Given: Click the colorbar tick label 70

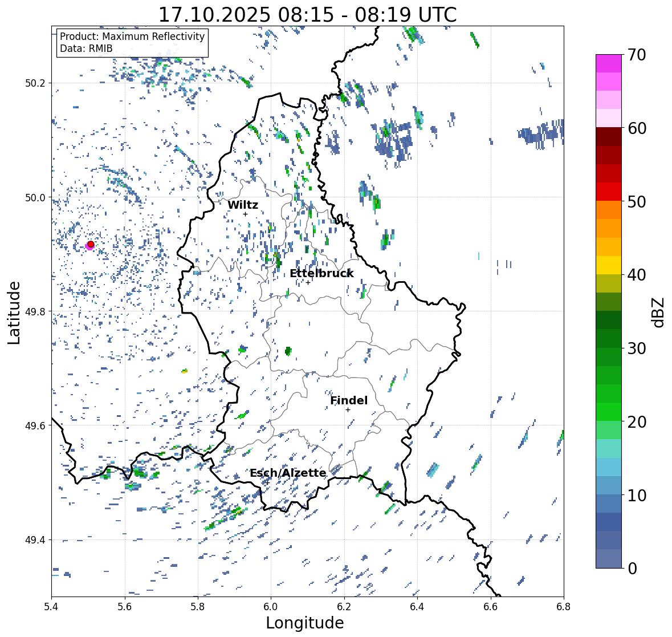Looking at the screenshot, I should click(x=637, y=55).
